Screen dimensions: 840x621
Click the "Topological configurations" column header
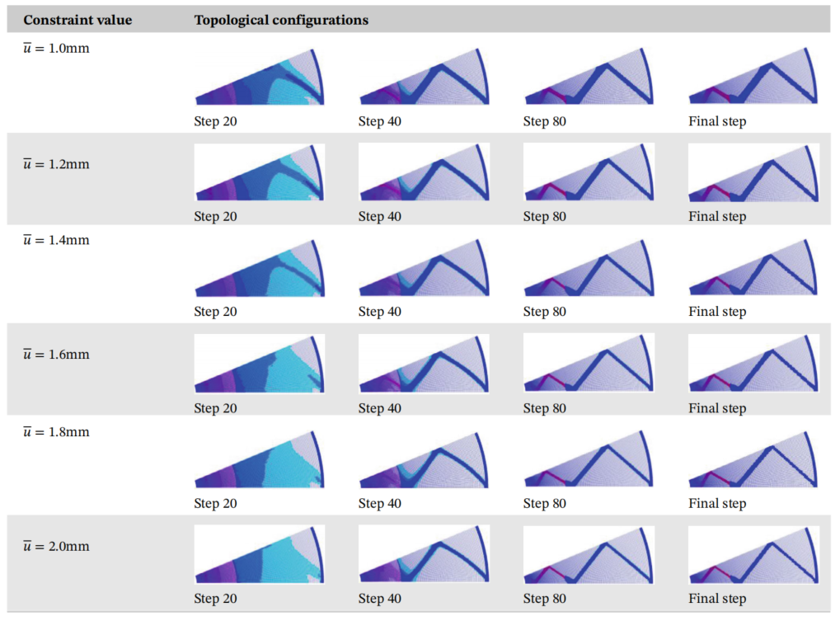click(281, 20)
